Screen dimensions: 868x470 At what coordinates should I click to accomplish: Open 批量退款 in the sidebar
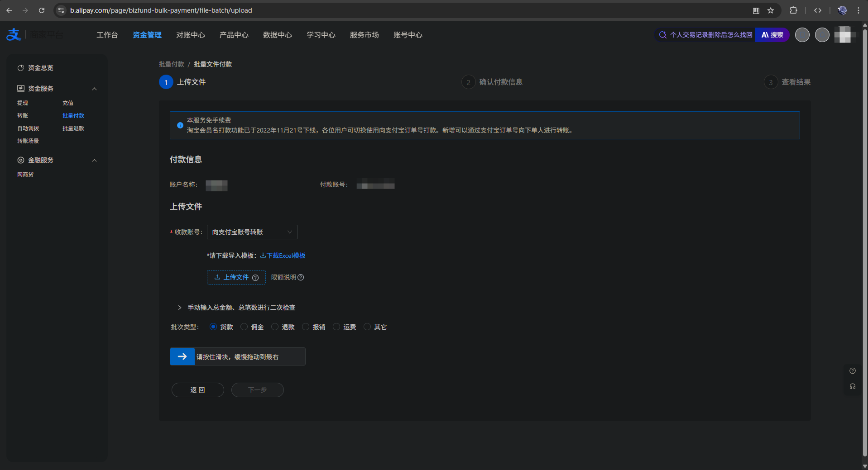click(73, 128)
